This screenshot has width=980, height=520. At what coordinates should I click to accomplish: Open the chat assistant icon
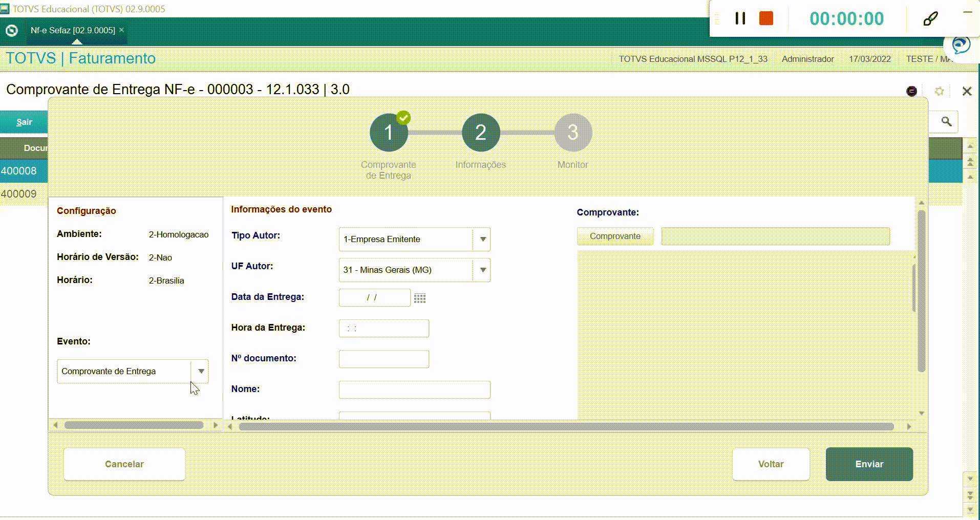961,45
